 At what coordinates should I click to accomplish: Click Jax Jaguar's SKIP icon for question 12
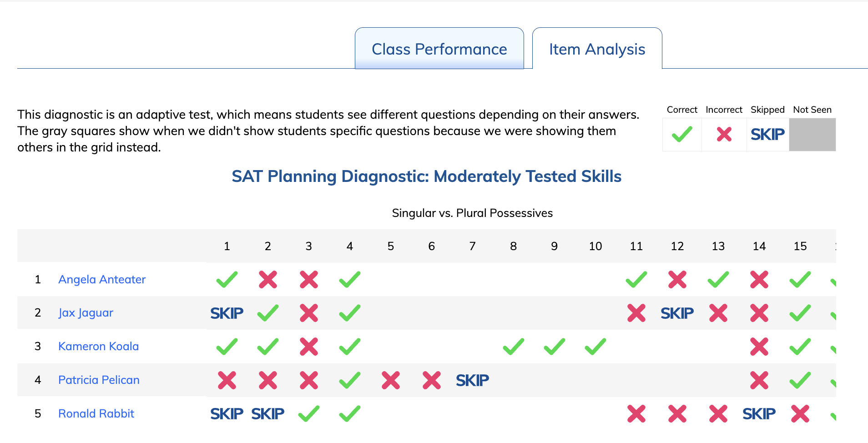[x=677, y=313]
